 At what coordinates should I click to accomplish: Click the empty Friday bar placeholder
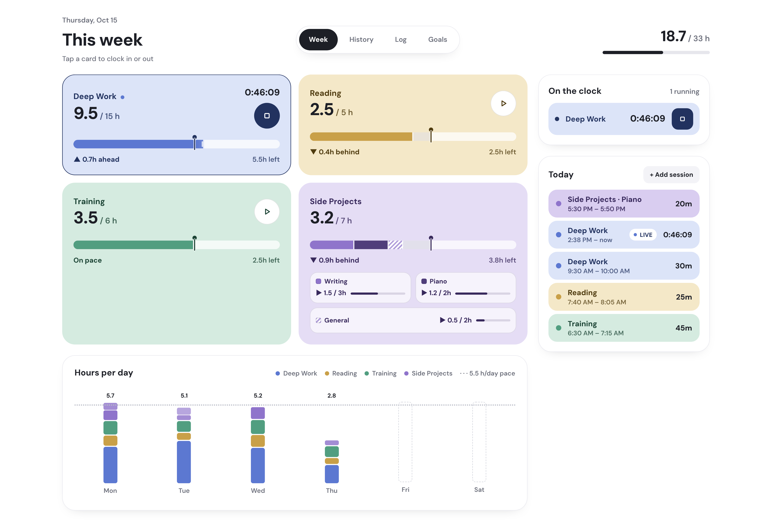click(405, 442)
